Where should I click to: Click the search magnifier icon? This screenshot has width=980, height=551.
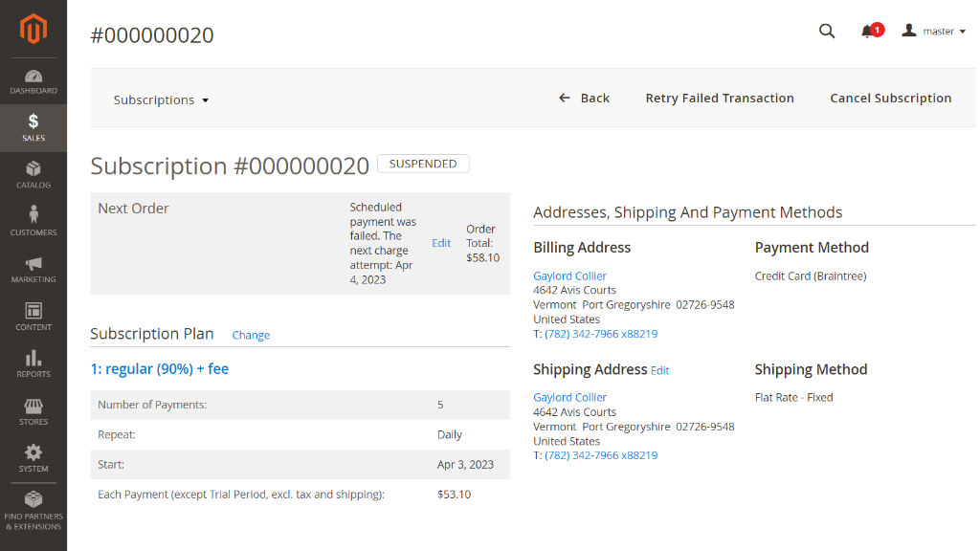[x=827, y=32]
